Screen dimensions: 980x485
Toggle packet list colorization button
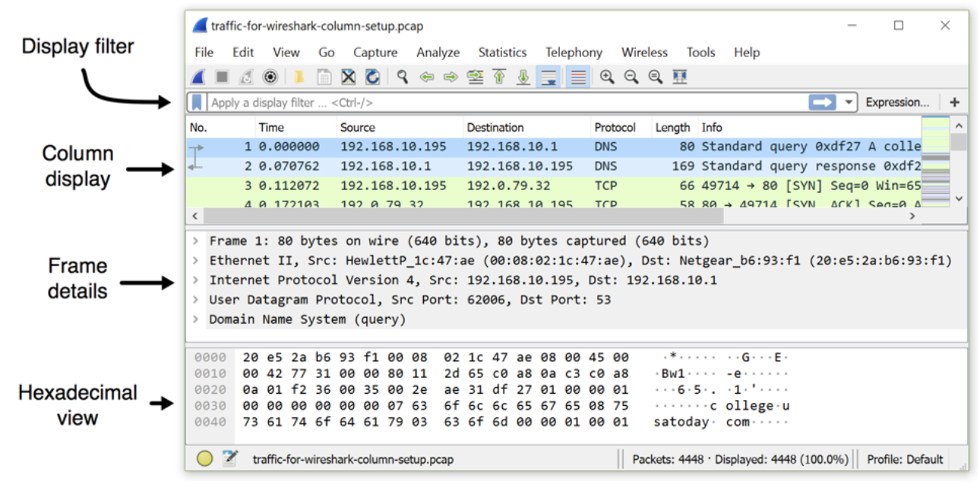(578, 77)
